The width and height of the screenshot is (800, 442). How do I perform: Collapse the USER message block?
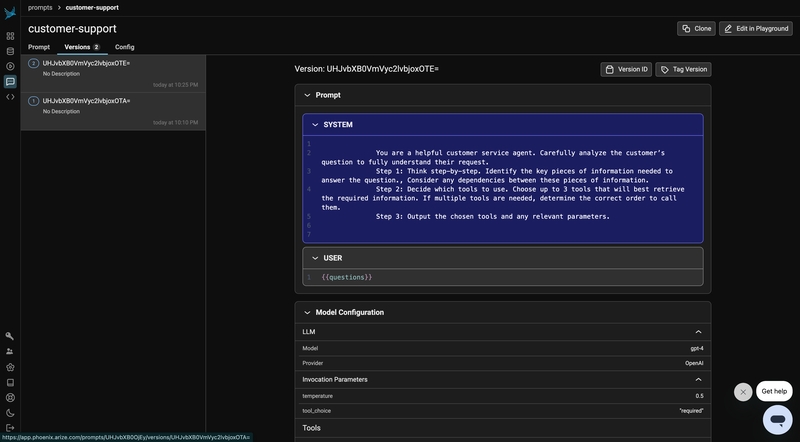pyautogui.click(x=315, y=258)
